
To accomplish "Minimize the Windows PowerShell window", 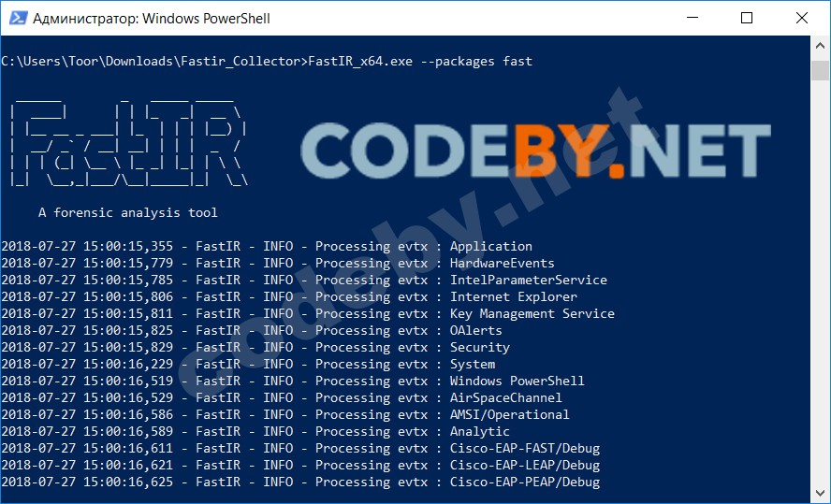I will click(692, 18).
